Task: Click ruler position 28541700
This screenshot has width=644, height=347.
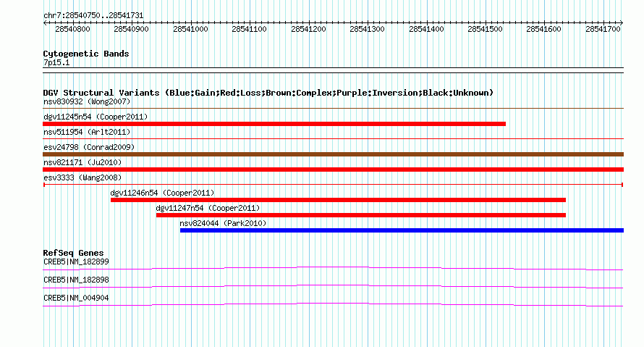Action: coord(603,29)
